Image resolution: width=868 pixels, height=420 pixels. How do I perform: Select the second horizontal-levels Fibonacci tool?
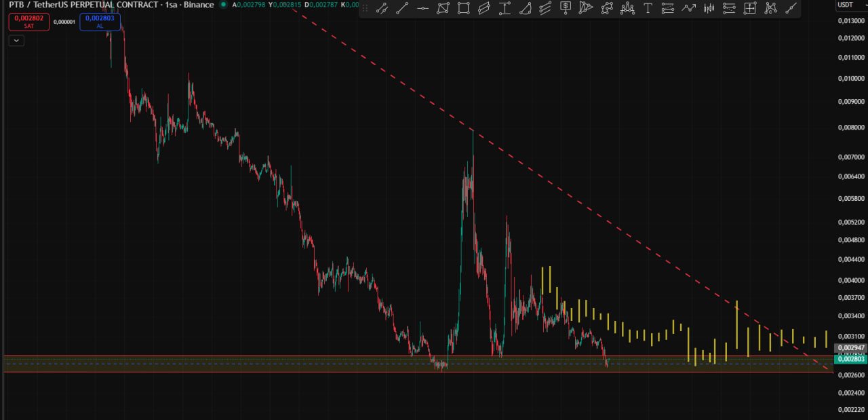click(729, 8)
